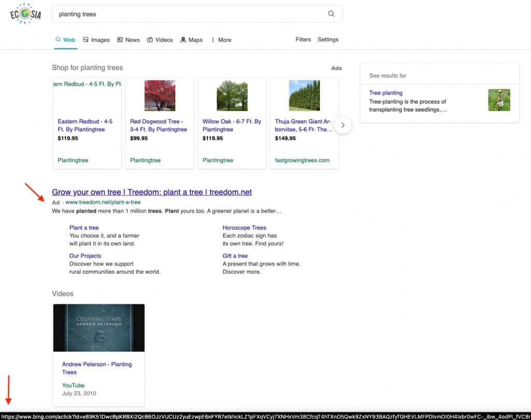Click Plantingtree seller under Eastern Redbud
The image size is (531, 420).
point(73,160)
